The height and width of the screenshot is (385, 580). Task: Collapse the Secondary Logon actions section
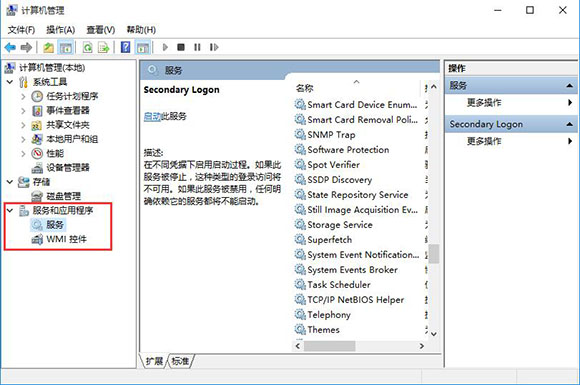tap(569, 124)
